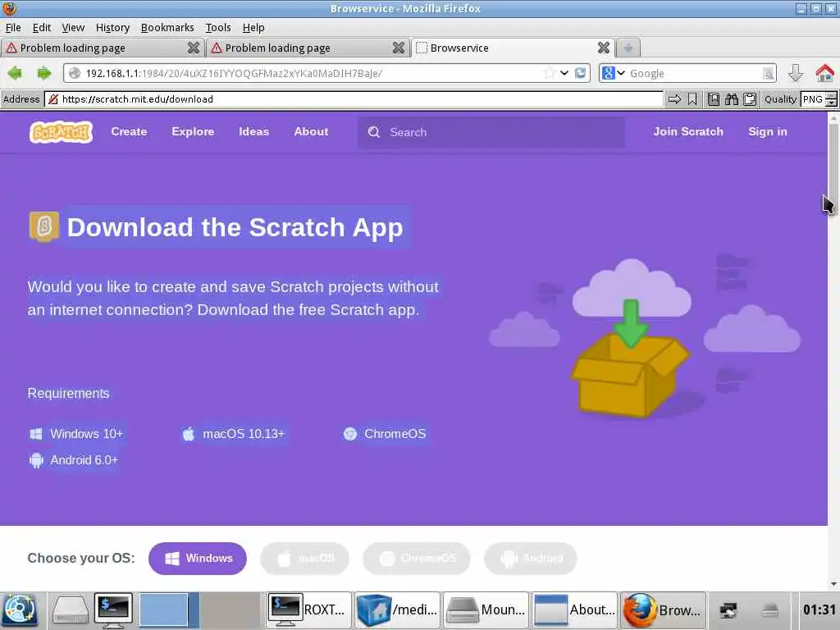Open Scratch Create link

point(129,132)
